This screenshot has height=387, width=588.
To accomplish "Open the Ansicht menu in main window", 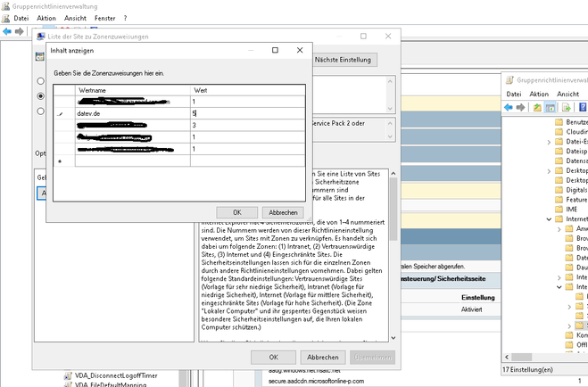I will coord(76,18).
